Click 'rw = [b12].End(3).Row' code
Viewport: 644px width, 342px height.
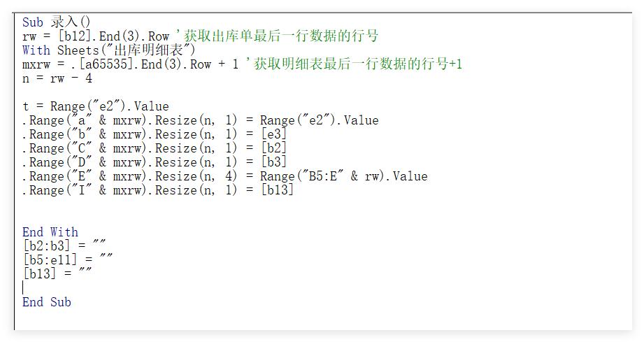tap(96, 36)
